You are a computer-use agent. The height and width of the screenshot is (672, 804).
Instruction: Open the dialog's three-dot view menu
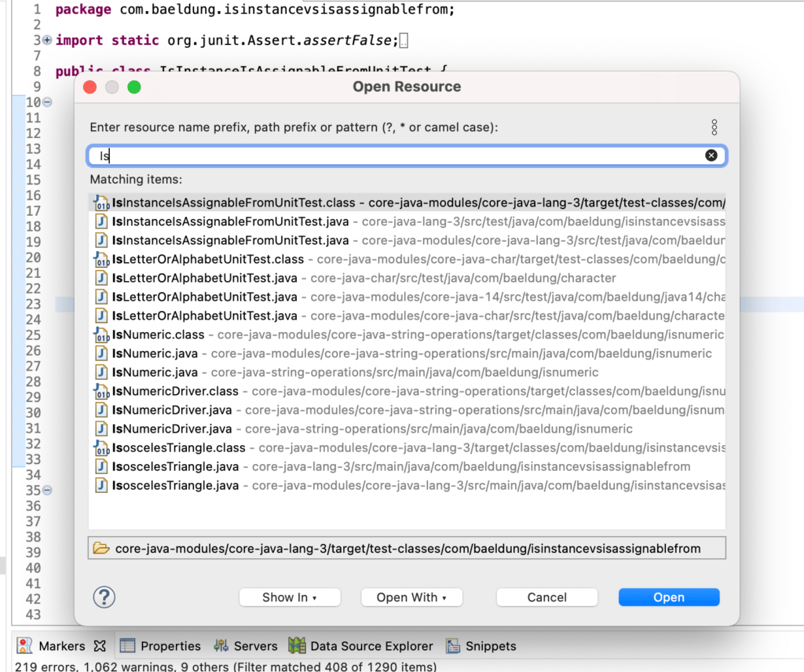714,127
